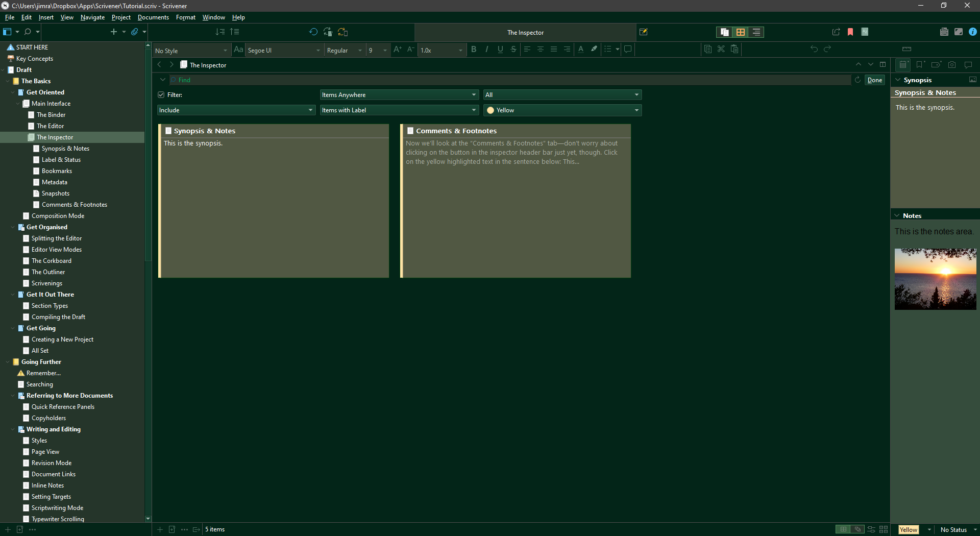Viewport: 980px width, 536px height.
Task: Click the scissors cut icon
Action: pos(721,49)
